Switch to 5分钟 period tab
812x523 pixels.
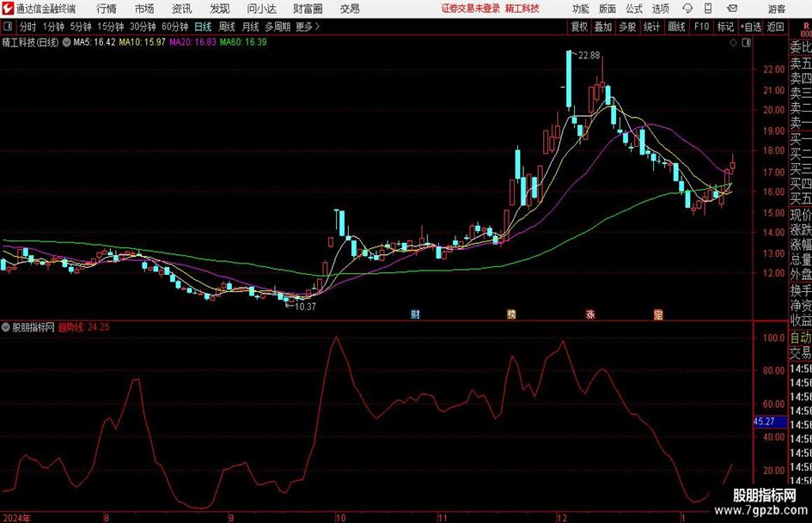tap(81, 27)
